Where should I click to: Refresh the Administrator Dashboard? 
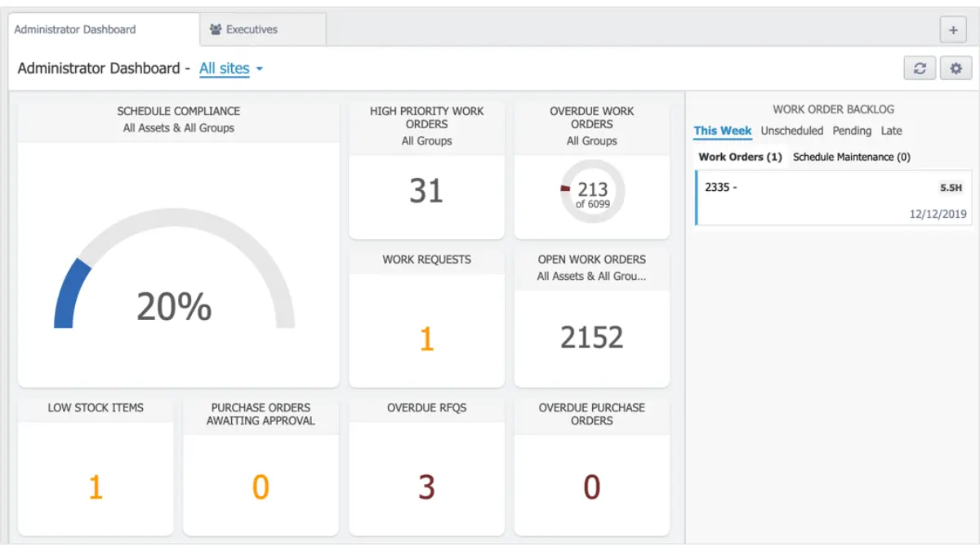(x=920, y=68)
